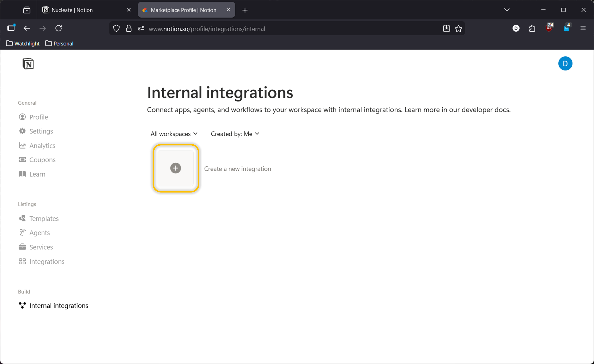Click the plus icon to create integration
The height and width of the screenshot is (364, 594).
click(176, 168)
